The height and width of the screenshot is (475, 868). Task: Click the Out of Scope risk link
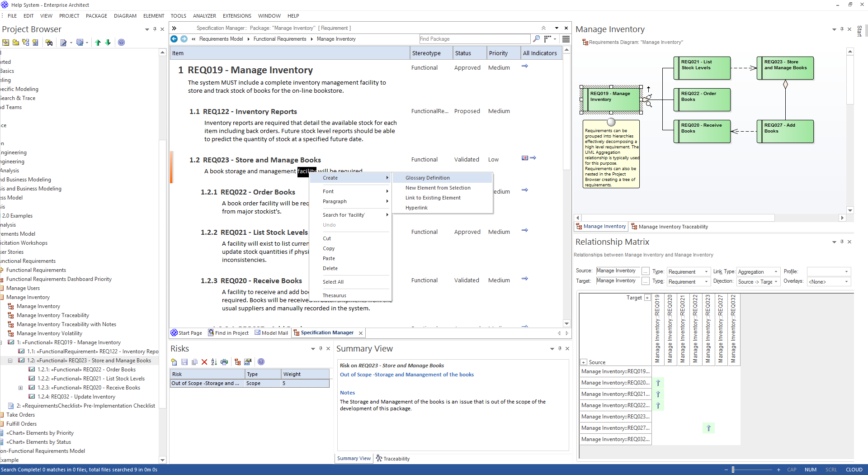(x=406, y=375)
